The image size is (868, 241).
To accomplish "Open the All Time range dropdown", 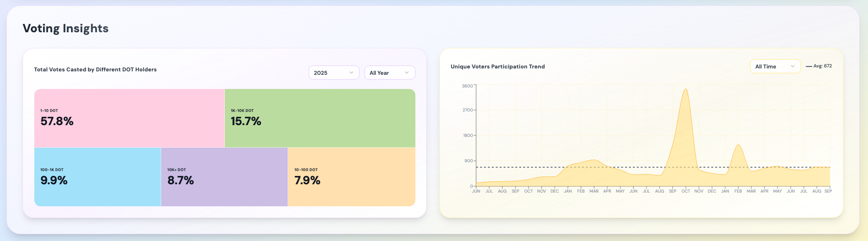I will pyautogui.click(x=774, y=66).
